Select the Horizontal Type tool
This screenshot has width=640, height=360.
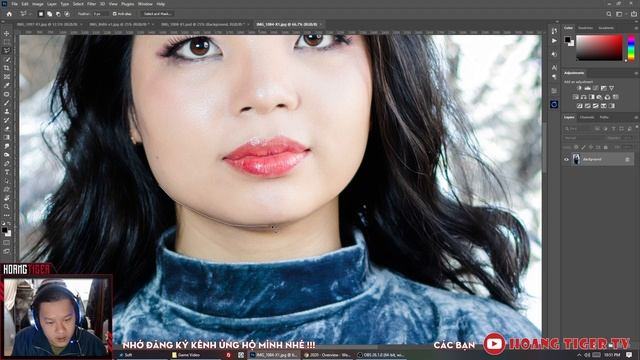7,172
